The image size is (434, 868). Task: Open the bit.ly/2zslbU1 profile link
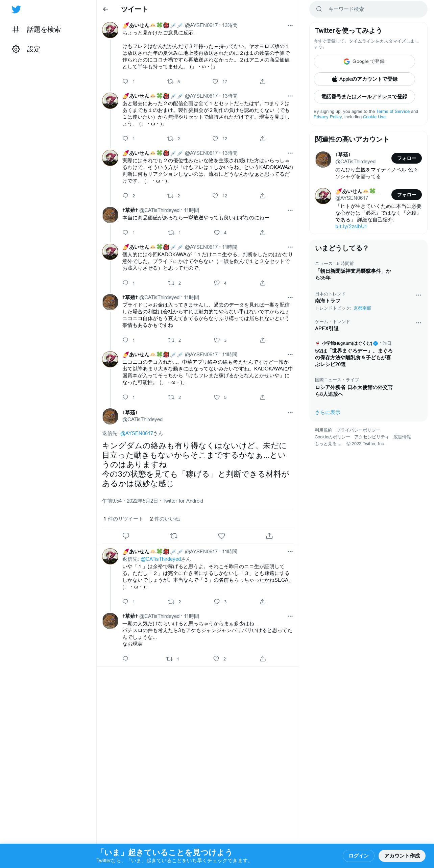click(351, 226)
